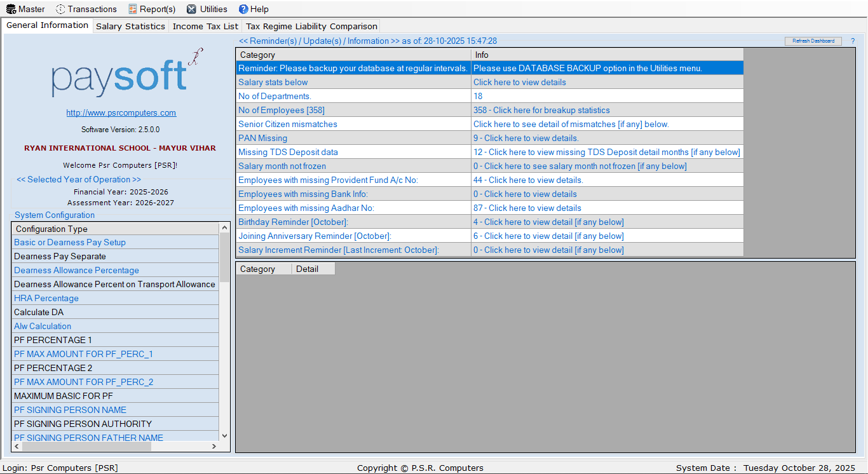
Task: View breakup statistics for 358 employees
Action: pos(540,110)
